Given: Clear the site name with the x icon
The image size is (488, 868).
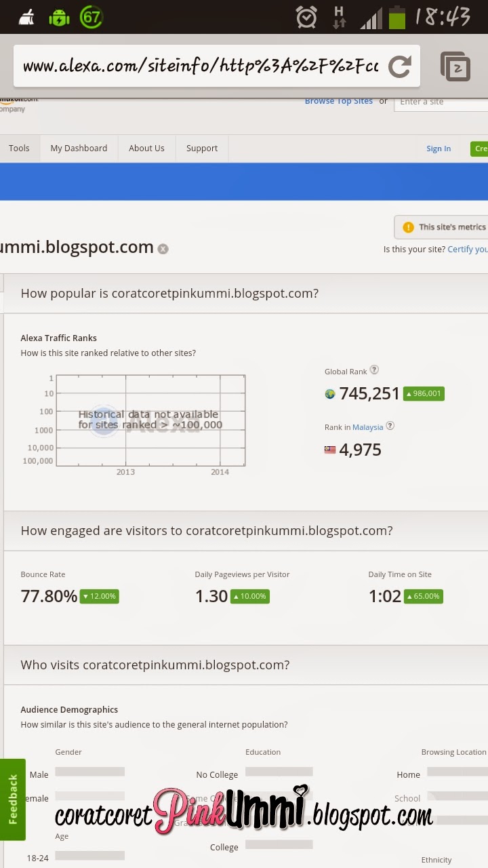Looking at the screenshot, I should [x=163, y=249].
